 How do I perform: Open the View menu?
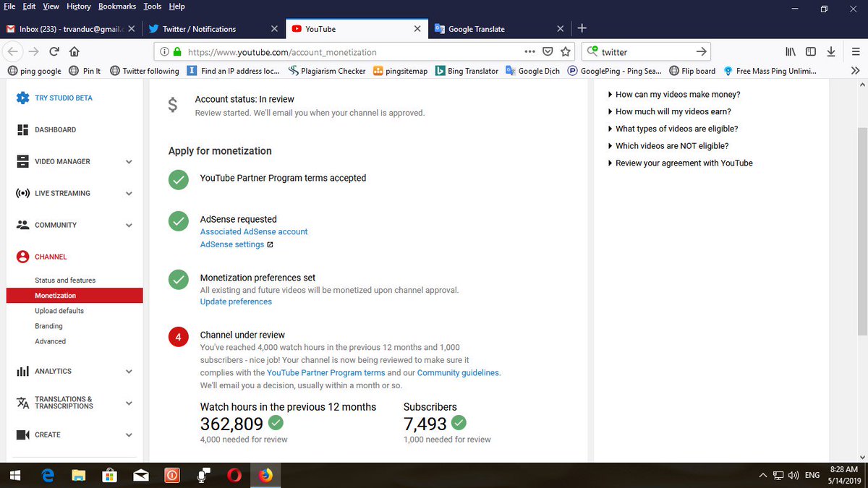pyautogui.click(x=51, y=7)
